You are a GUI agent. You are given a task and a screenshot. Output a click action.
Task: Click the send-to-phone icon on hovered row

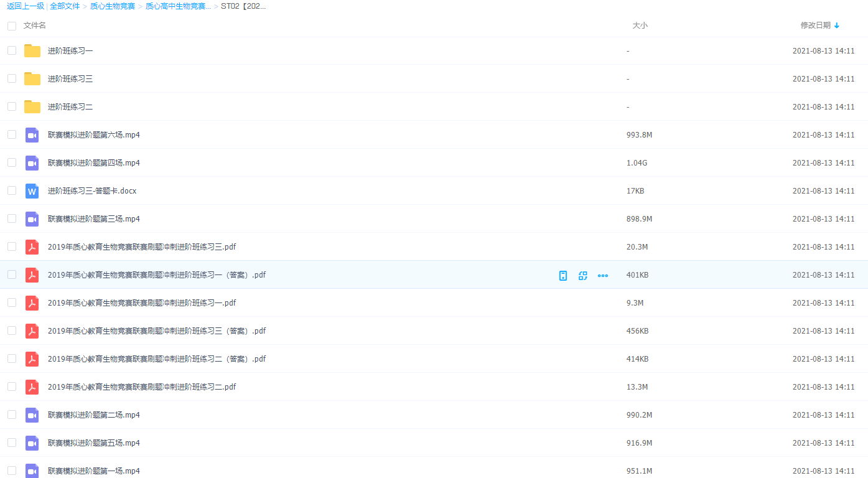[x=562, y=276]
